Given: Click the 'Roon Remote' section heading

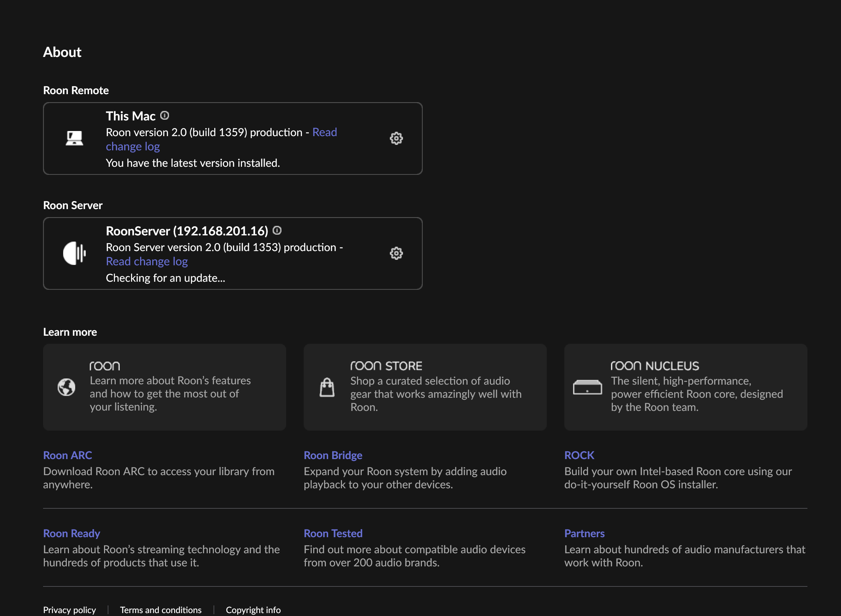Looking at the screenshot, I should click(x=76, y=90).
